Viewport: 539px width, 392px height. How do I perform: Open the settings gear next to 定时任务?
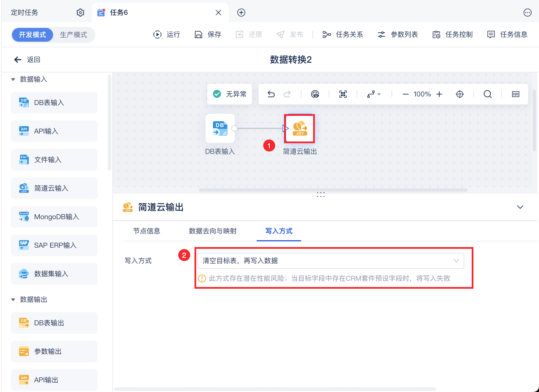pos(80,13)
